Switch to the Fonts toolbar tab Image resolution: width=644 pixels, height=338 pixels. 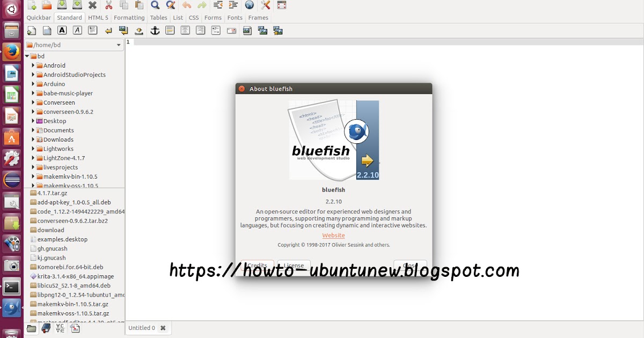(235, 17)
